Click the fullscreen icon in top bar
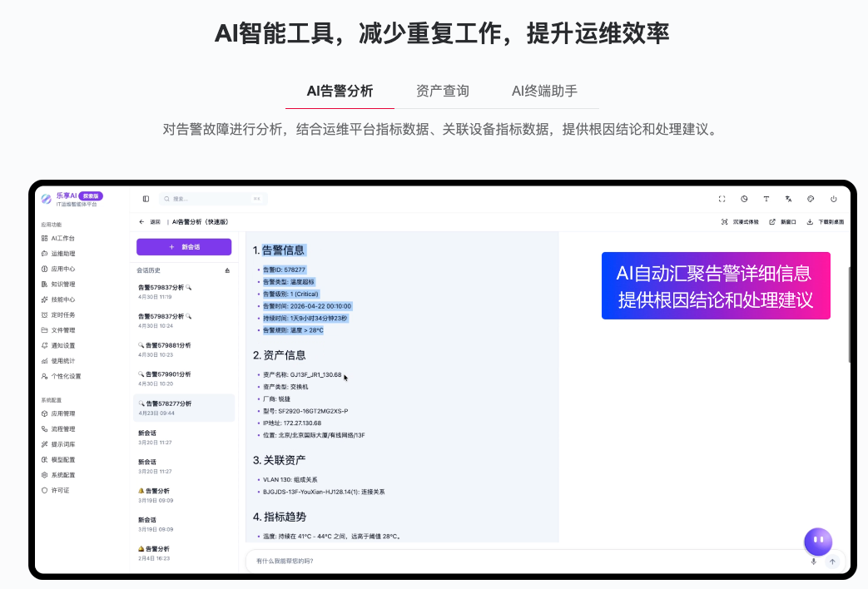868x589 pixels. [x=722, y=199]
